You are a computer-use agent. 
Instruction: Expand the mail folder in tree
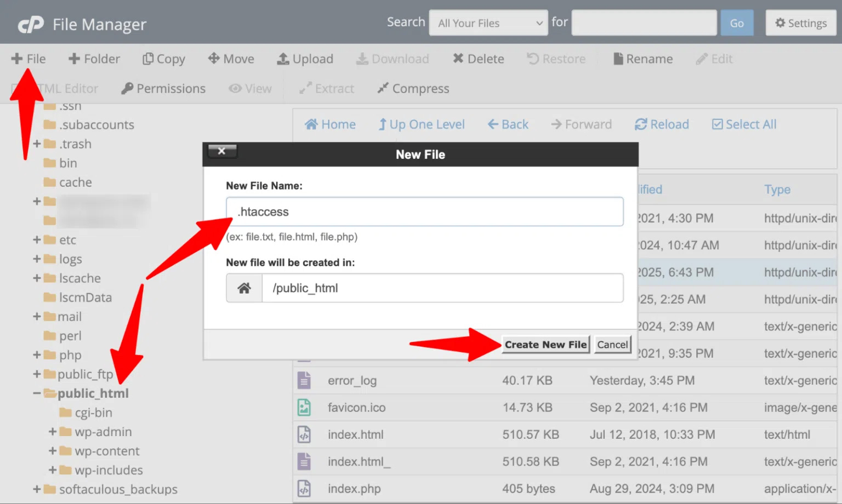37,317
